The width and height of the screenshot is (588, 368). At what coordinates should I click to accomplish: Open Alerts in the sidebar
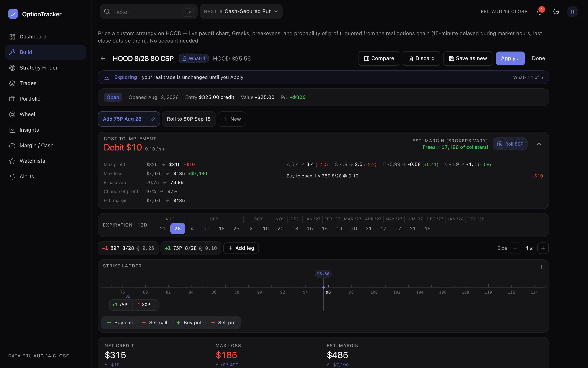pyautogui.click(x=46, y=176)
